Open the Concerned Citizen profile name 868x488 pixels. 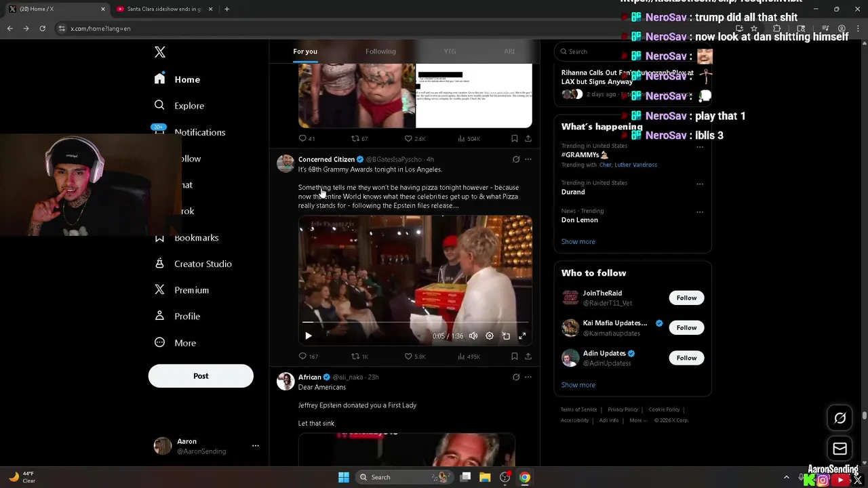point(326,159)
